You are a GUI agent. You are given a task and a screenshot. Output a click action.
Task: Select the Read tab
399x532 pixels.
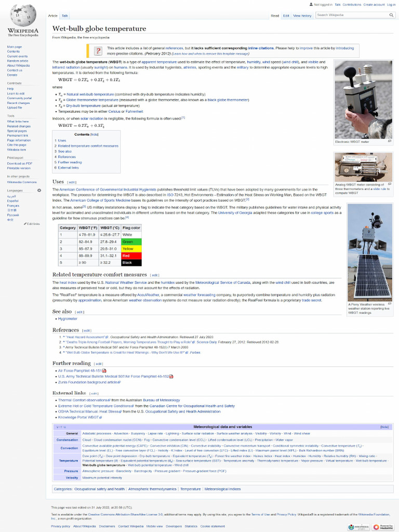(275, 16)
